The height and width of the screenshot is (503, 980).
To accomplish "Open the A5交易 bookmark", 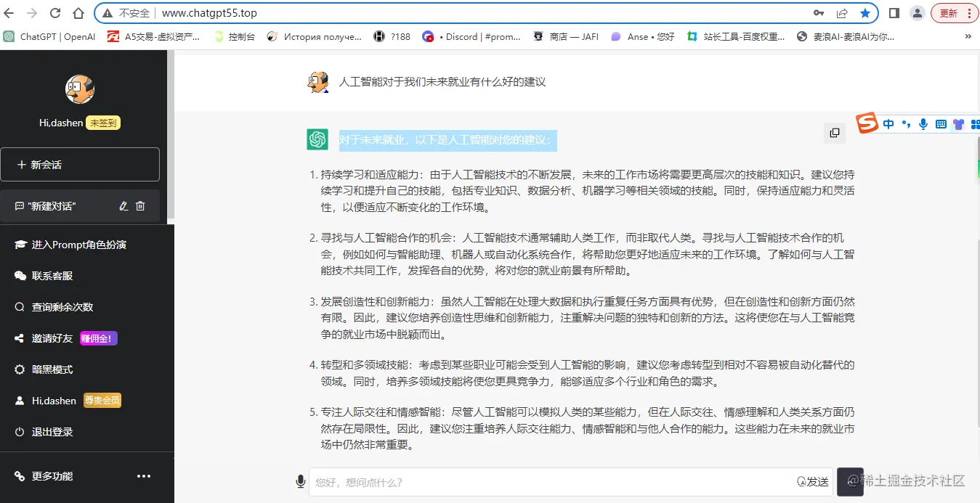I will (154, 36).
